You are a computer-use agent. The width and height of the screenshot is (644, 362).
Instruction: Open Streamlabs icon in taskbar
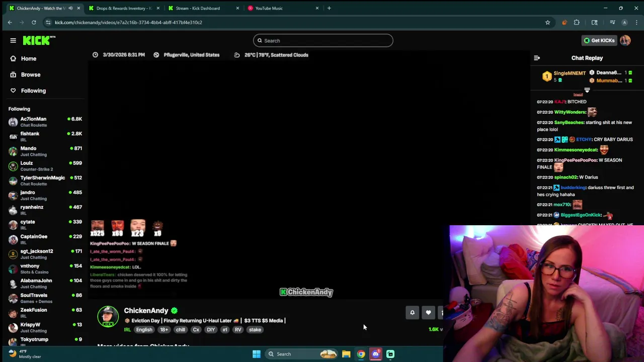coord(390,354)
